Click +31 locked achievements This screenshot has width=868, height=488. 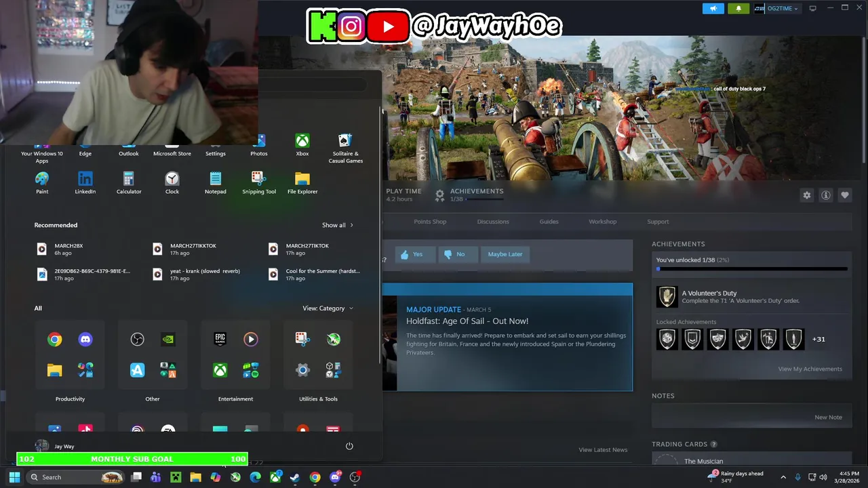point(818,339)
